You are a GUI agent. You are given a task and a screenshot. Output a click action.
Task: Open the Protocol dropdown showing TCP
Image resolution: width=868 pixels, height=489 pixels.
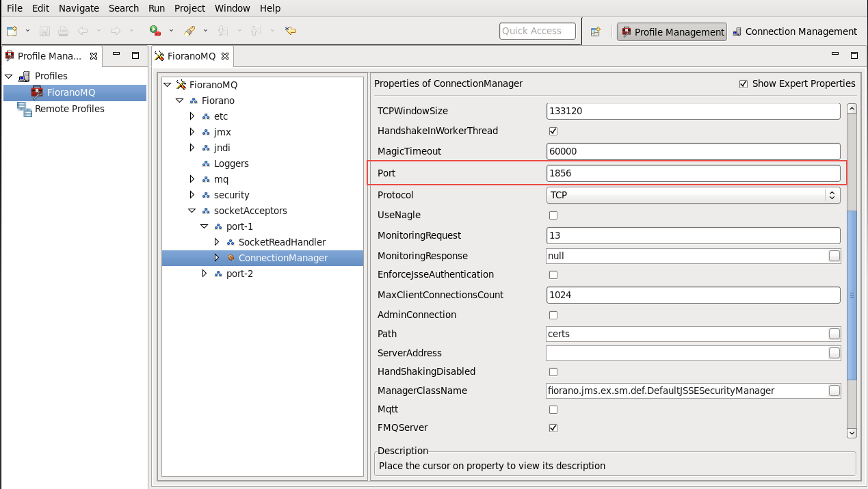coord(693,195)
